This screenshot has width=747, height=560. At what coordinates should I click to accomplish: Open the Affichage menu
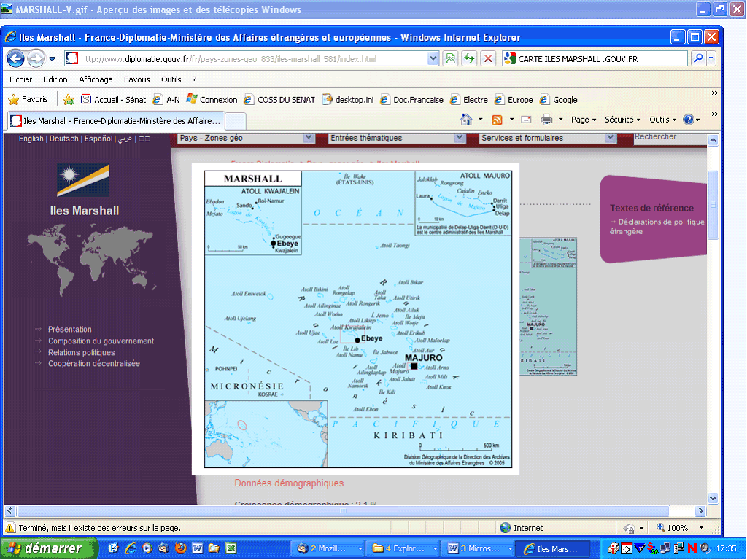tap(96, 79)
